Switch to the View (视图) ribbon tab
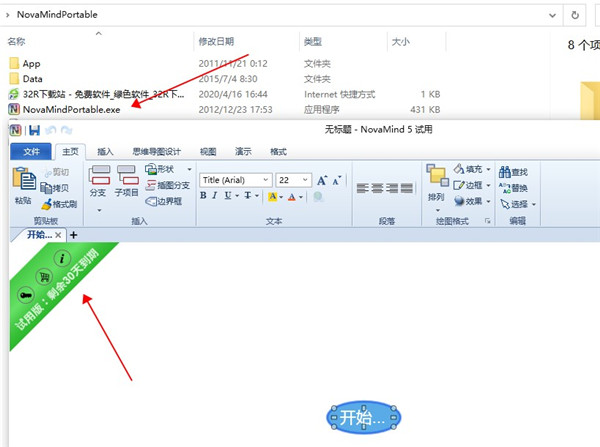 [x=208, y=152]
